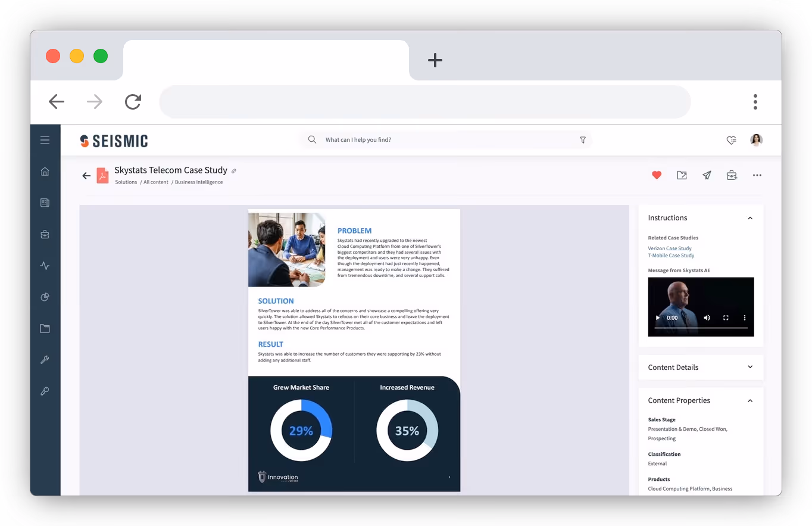Image resolution: width=812 pixels, height=526 pixels.
Task: Click the PROBLEM heading in document
Action: click(354, 231)
